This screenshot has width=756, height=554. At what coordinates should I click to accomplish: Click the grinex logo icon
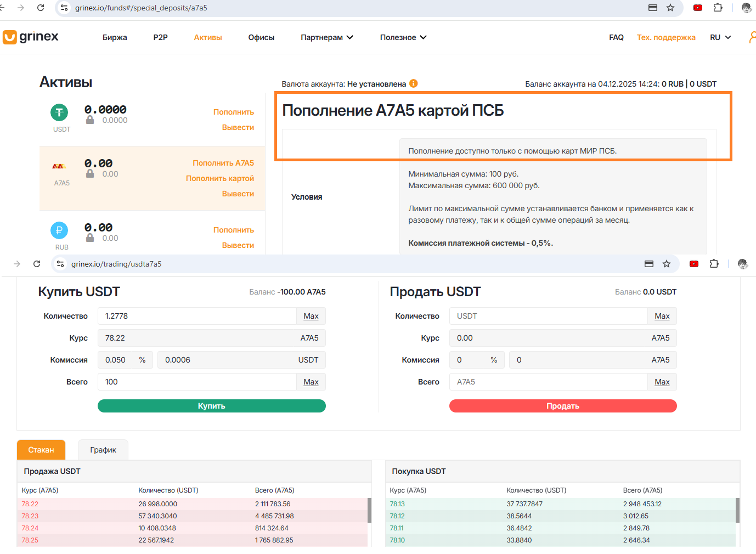(x=10, y=37)
